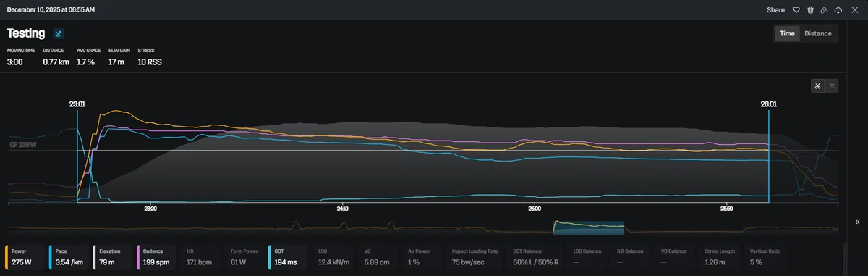Enable the HR metric on chart
Viewport: 868px width, 276px height.
(x=200, y=256)
